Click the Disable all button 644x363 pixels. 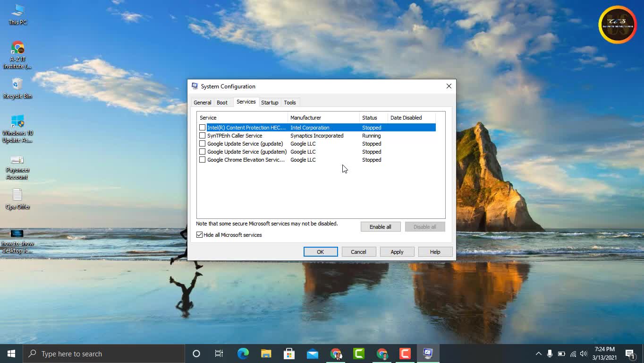coord(425,227)
